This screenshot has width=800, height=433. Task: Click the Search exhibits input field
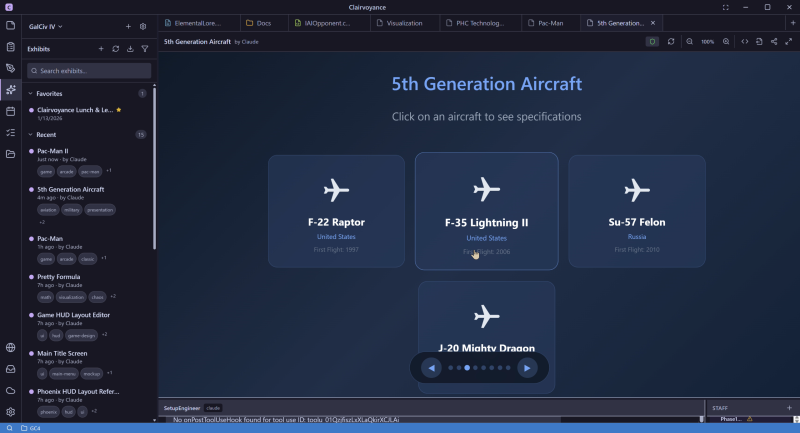tap(89, 71)
